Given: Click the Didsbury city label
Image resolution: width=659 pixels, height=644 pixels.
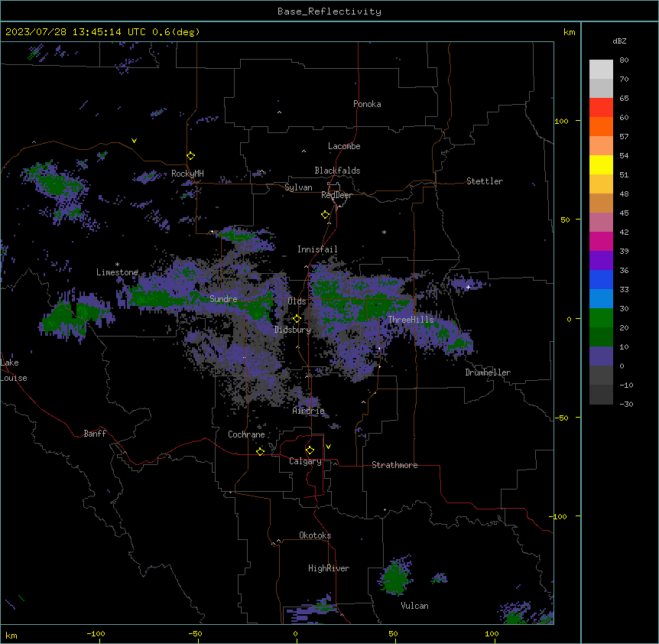Looking at the screenshot, I should click(x=293, y=330).
